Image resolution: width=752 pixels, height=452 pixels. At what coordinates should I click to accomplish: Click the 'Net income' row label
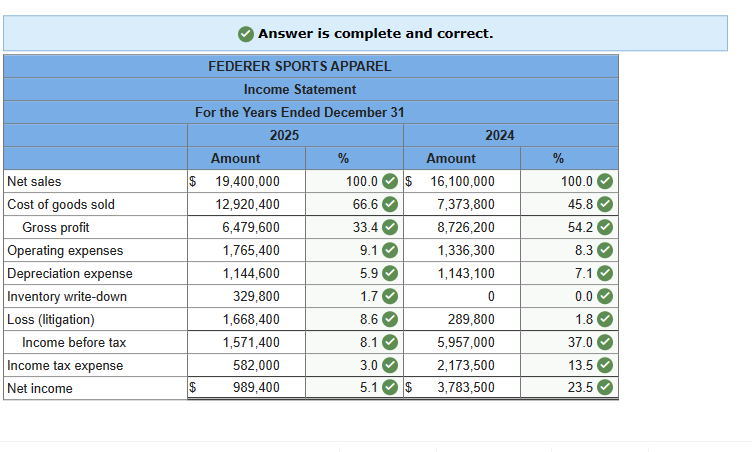pos(40,388)
